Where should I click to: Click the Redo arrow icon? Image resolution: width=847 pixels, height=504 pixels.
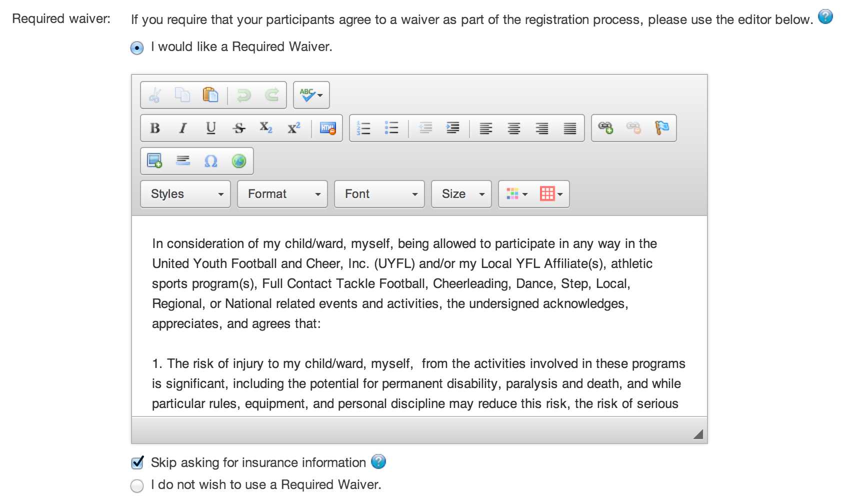(x=271, y=95)
